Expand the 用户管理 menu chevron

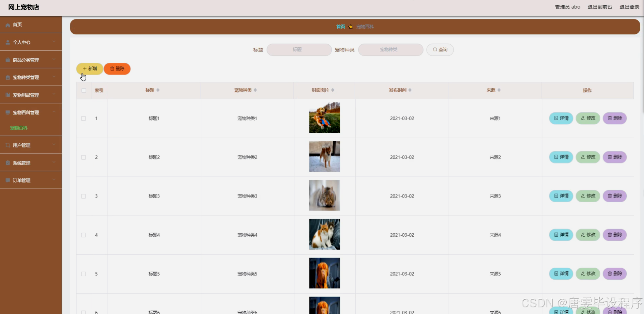click(x=54, y=145)
